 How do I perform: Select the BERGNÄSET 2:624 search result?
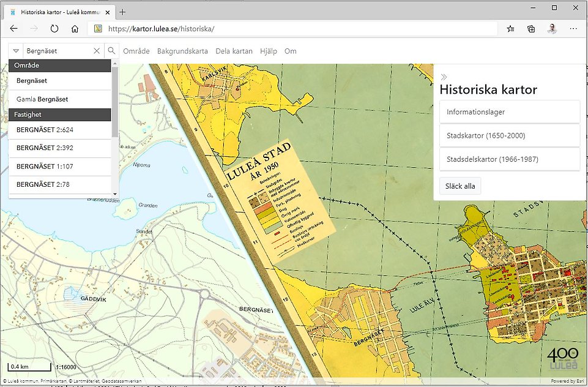click(x=59, y=130)
